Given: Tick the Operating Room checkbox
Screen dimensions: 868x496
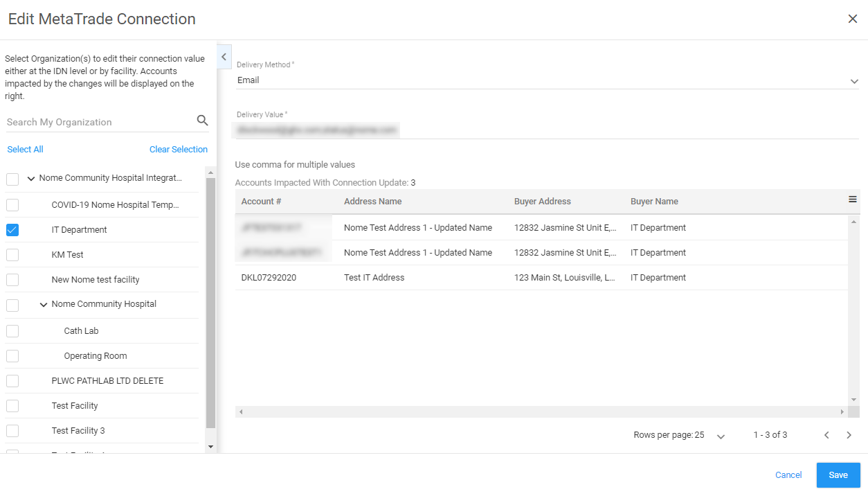Looking at the screenshot, I should 12,356.
